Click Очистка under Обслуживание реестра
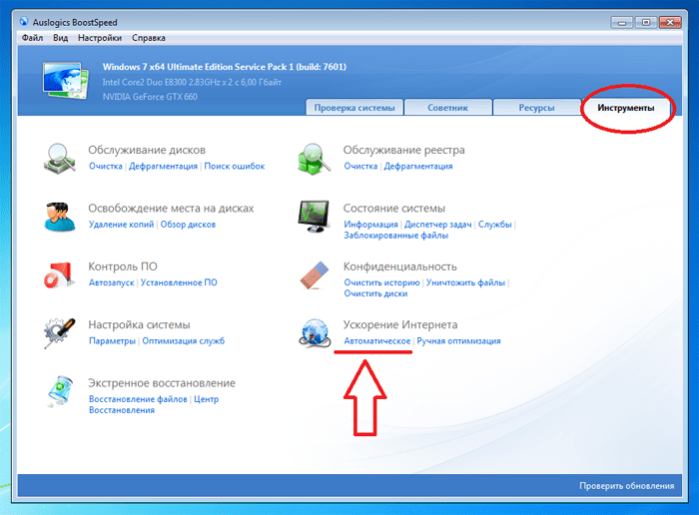The width and height of the screenshot is (699, 515). point(361,166)
